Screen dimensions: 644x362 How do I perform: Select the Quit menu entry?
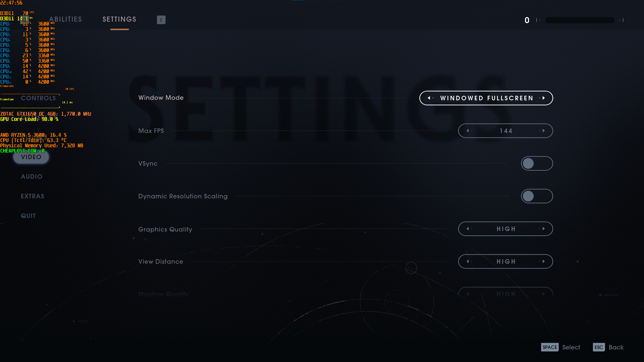(x=28, y=216)
